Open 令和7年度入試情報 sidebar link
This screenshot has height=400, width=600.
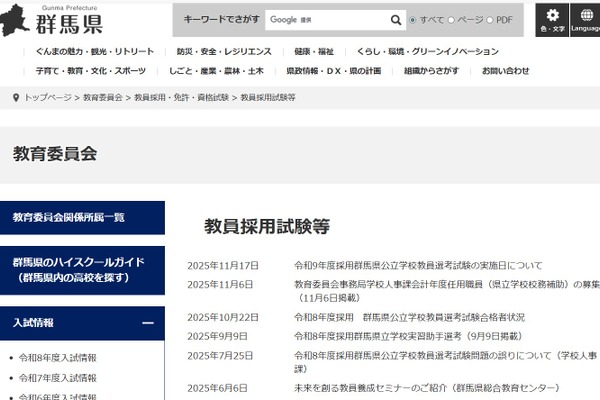pos(58,378)
